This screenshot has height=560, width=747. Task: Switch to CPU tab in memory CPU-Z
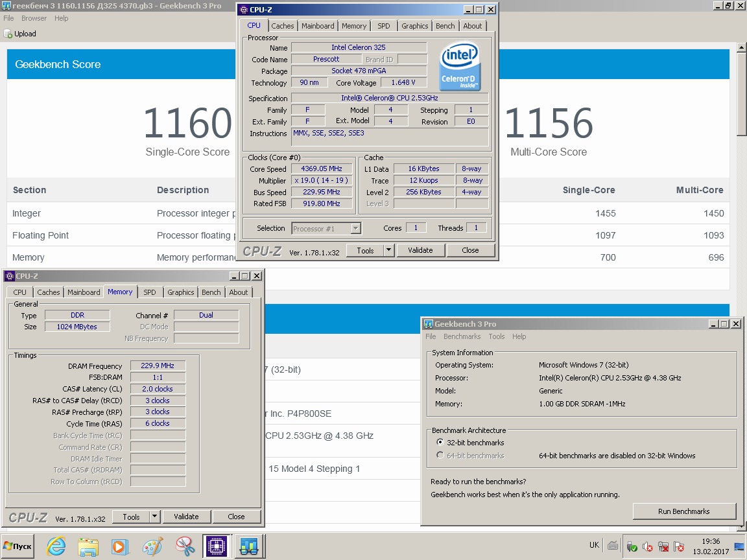19,292
